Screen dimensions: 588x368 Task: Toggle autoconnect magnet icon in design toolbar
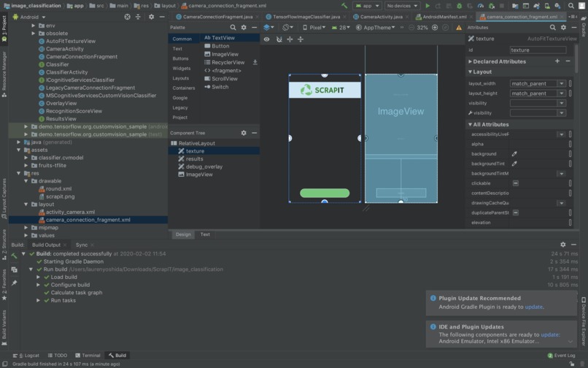[x=279, y=39]
